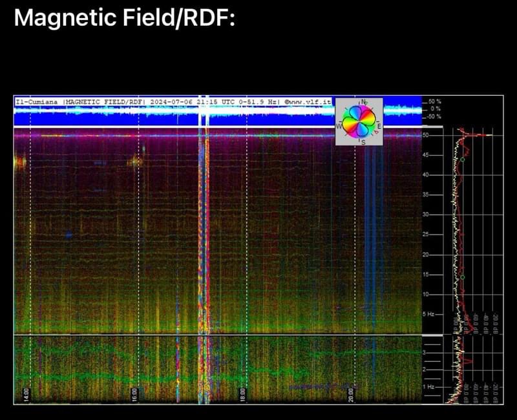517x420 pixels.
Task: Click the 0 % mark on amplitude scale
Action: pos(434,109)
